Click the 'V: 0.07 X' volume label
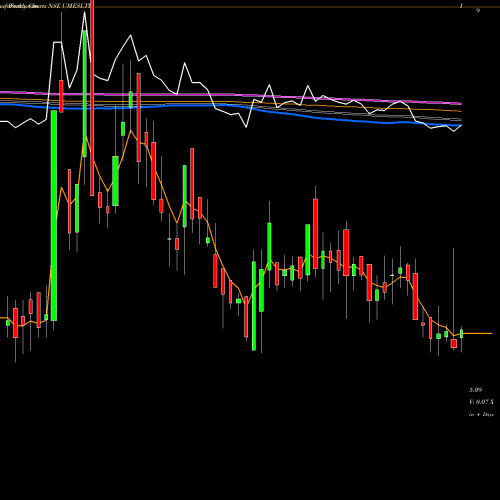 point(481,402)
